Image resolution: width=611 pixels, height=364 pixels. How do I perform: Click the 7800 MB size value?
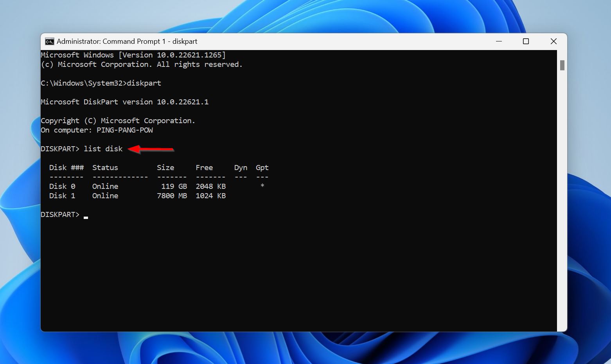(172, 196)
